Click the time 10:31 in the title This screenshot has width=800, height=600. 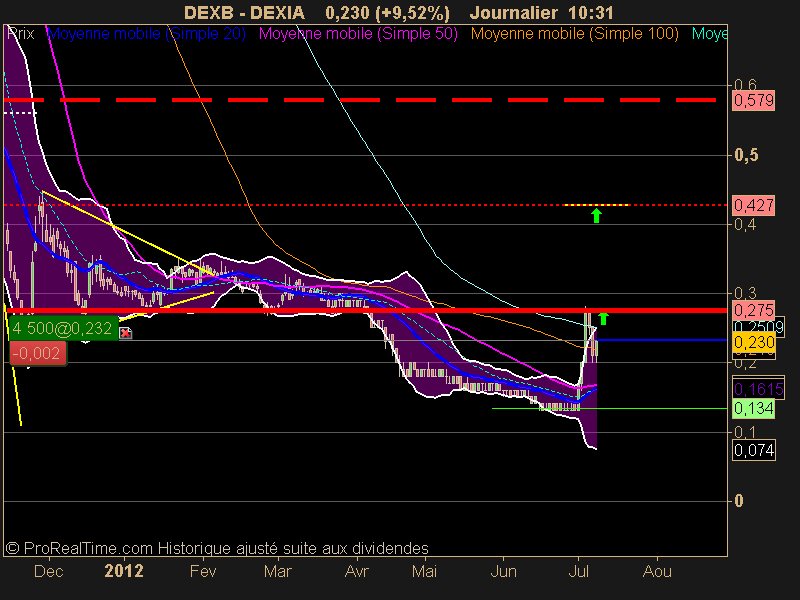pos(593,13)
